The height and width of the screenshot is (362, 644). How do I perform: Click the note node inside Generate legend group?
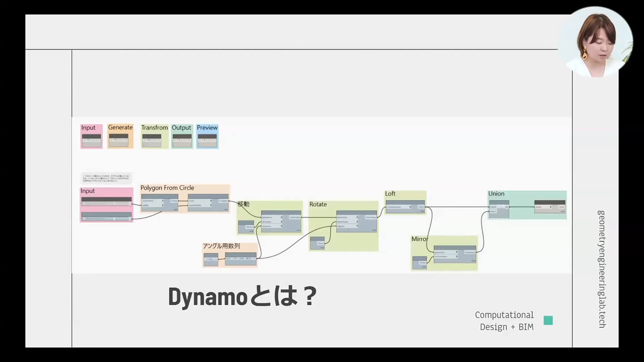pos(119,140)
